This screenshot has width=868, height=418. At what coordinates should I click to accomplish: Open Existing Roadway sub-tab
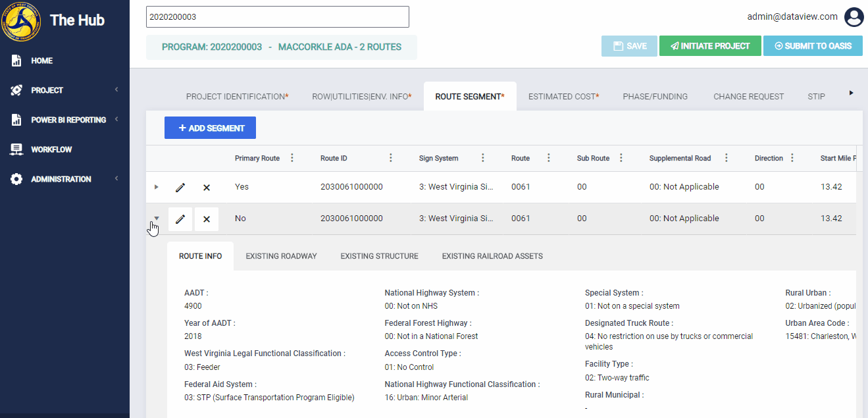[x=282, y=256]
